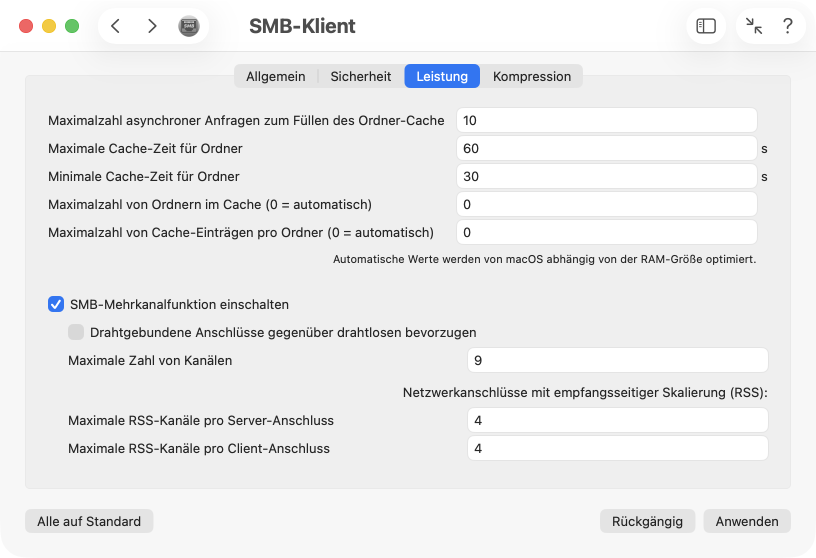The image size is (816, 558).
Task: Click the shrink window arrows icon
Action: [754, 26]
